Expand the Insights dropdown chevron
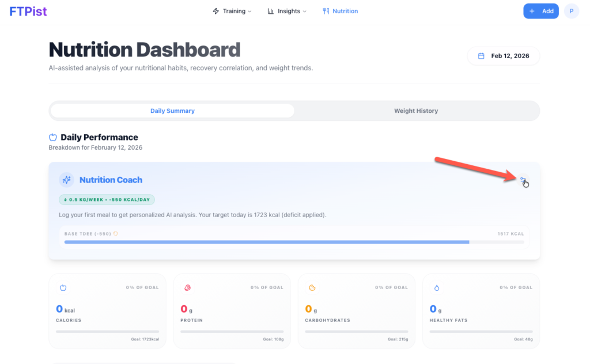Viewport: 590px width, 364px height. pyautogui.click(x=305, y=12)
